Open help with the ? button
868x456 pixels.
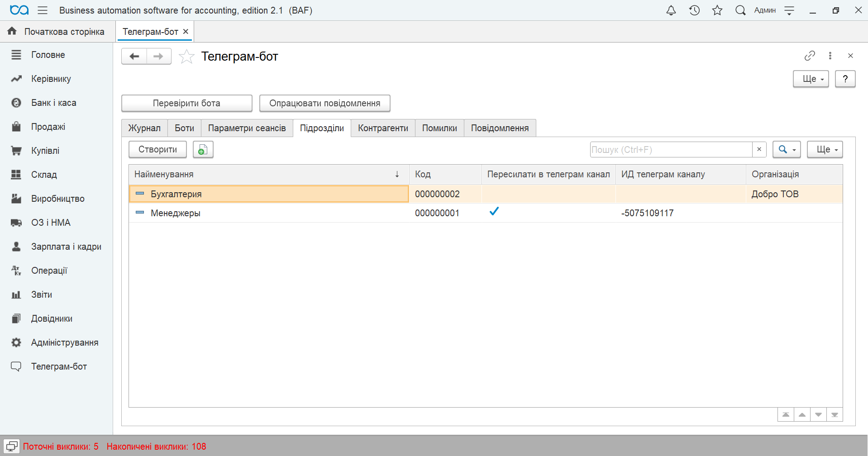(x=845, y=79)
